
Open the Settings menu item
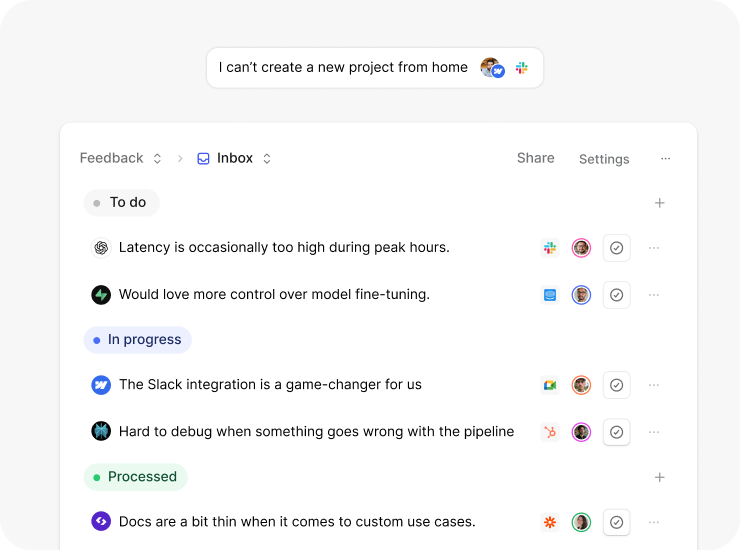(x=604, y=159)
